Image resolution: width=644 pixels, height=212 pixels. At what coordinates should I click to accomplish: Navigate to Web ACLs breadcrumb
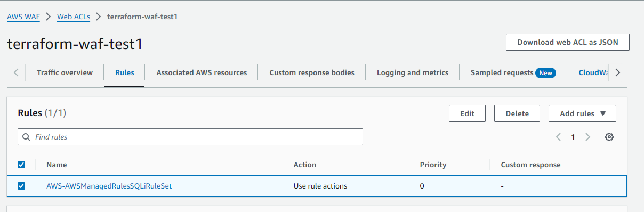[x=74, y=17]
